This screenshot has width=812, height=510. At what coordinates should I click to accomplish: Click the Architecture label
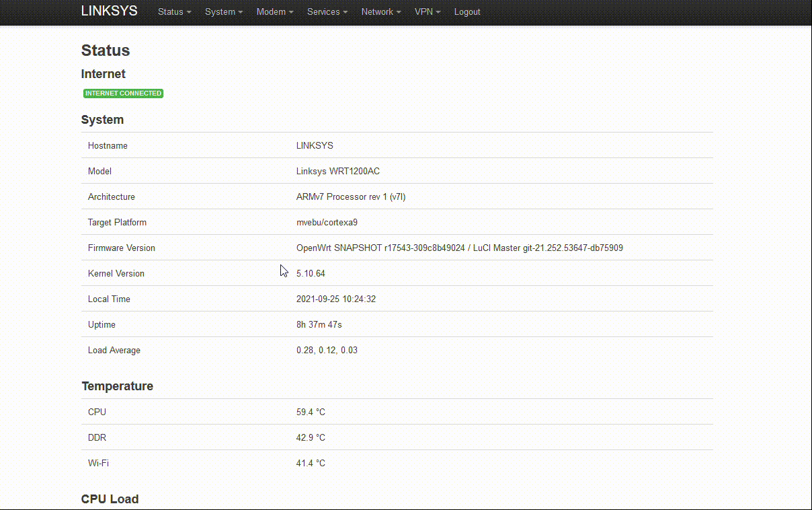pyautogui.click(x=112, y=196)
